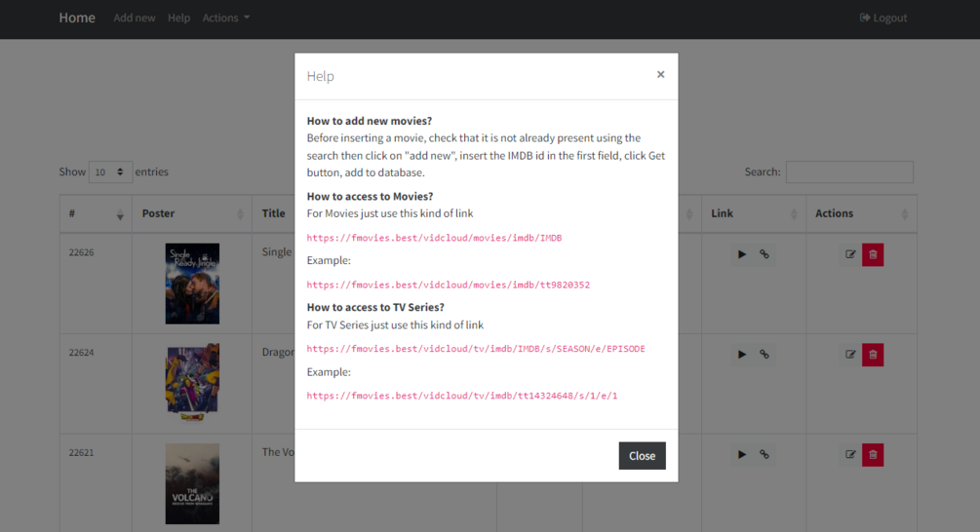Viewport: 980px width, 532px height.
Task: Expand the entries-per-page selector
Action: coord(110,171)
